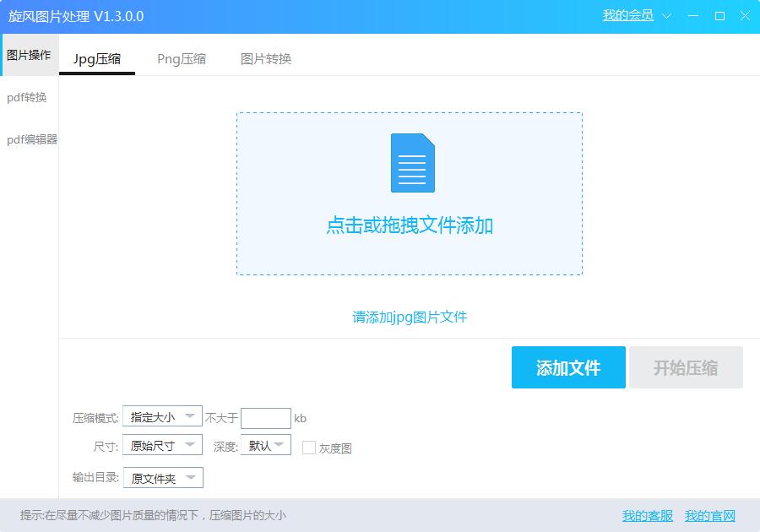Select the pdf编辑器 sidebar option
This screenshot has width=760, height=532.
30,139
